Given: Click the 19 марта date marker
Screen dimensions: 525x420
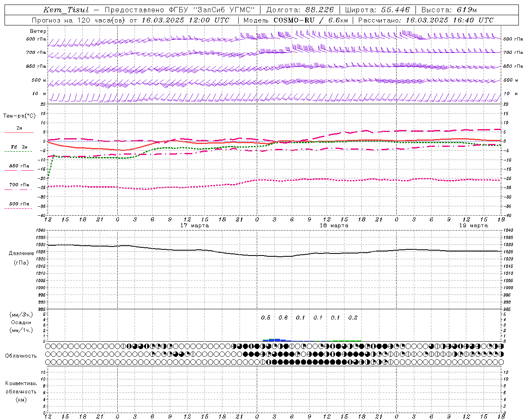Looking at the screenshot, I should [473, 226].
